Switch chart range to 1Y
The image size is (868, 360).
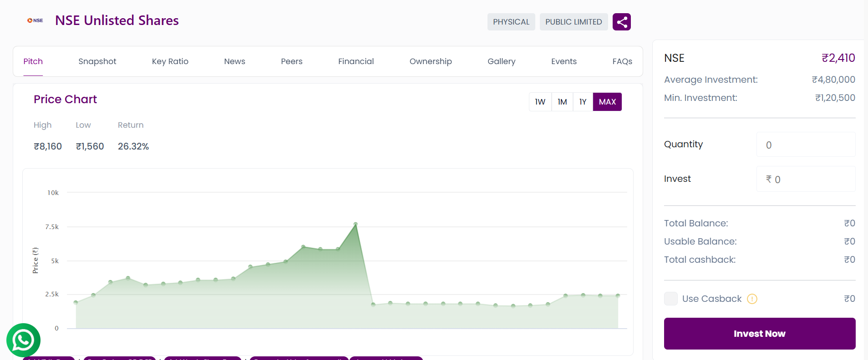point(583,102)
